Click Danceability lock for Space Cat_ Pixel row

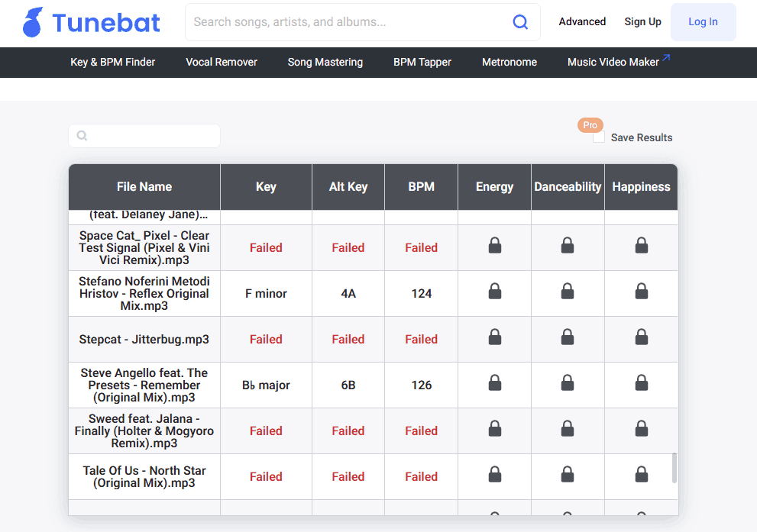coord(568,246)
